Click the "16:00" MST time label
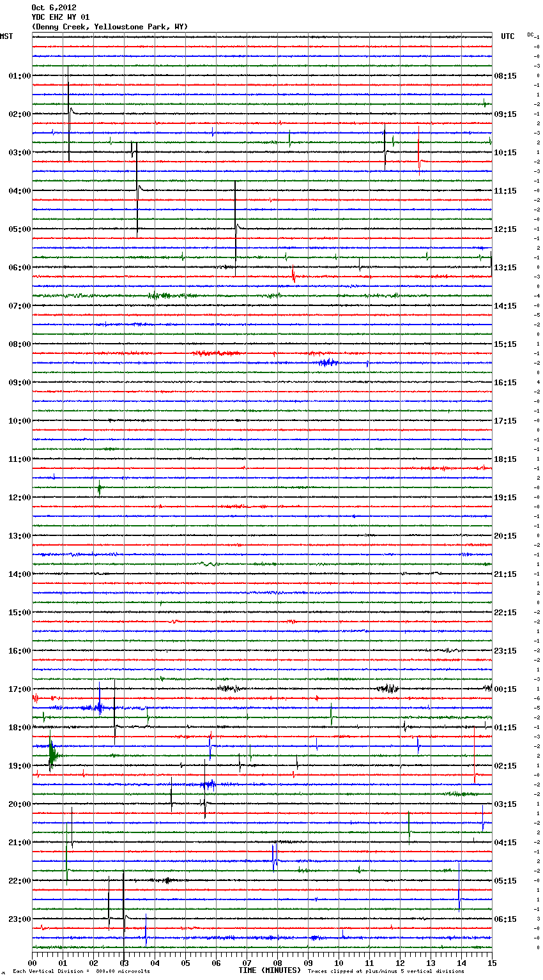The height and width of the screenshot is (980, 543). (x=19, y=651)
